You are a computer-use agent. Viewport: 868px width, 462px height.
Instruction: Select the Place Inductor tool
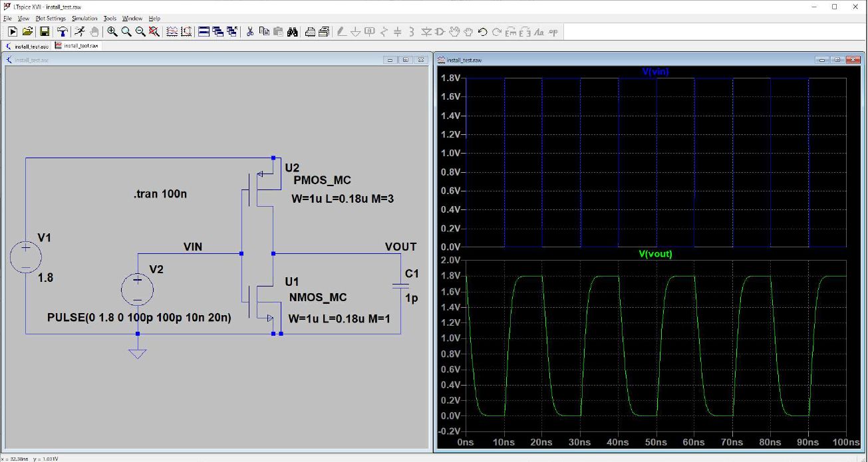point(412,31)
